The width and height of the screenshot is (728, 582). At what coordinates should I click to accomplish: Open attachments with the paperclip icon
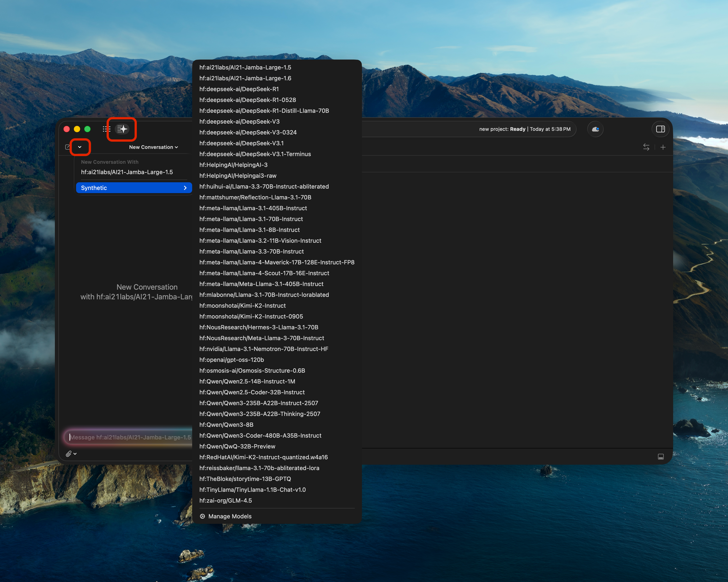pyautogui.click(x=69, y=454)
